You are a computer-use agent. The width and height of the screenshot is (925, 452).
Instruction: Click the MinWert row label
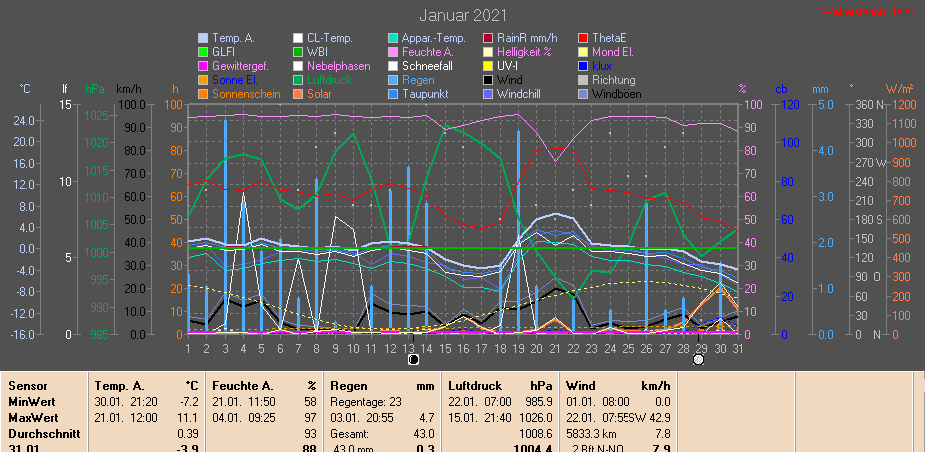click(32, 402)
